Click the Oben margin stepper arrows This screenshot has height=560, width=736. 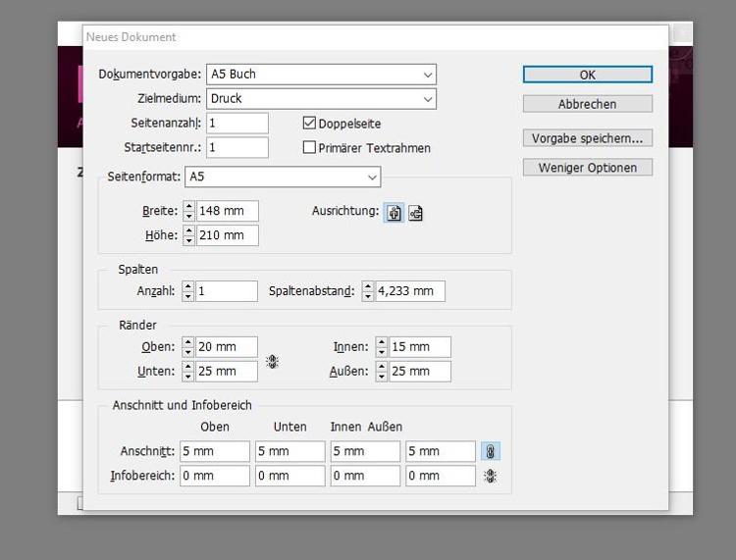pyautogui.click(x=189, y=347)
